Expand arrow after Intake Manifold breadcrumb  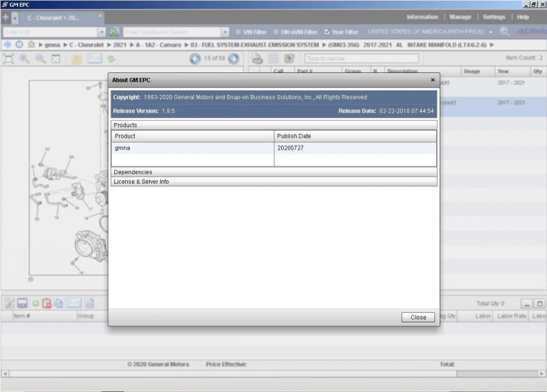(492, 45)
